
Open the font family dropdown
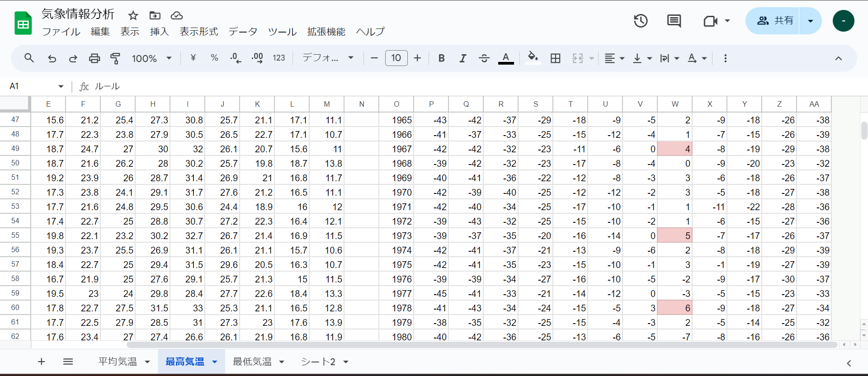click(x=327, y=58)
